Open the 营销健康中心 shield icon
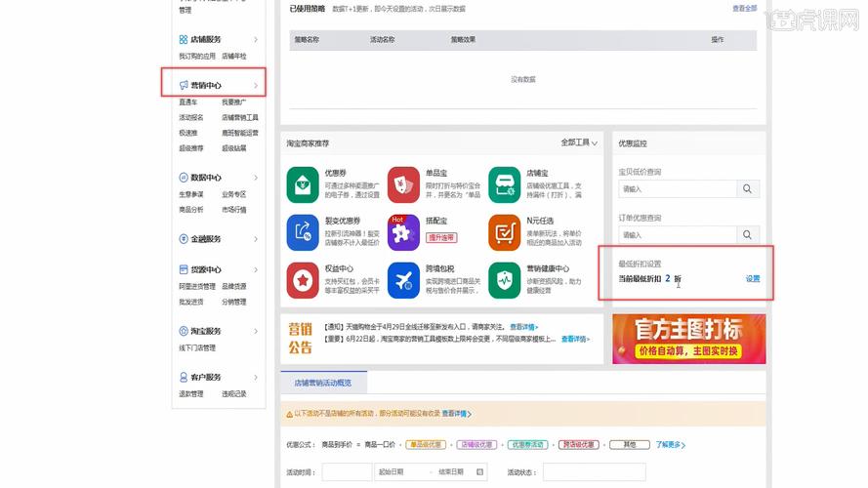 [505, 280]
